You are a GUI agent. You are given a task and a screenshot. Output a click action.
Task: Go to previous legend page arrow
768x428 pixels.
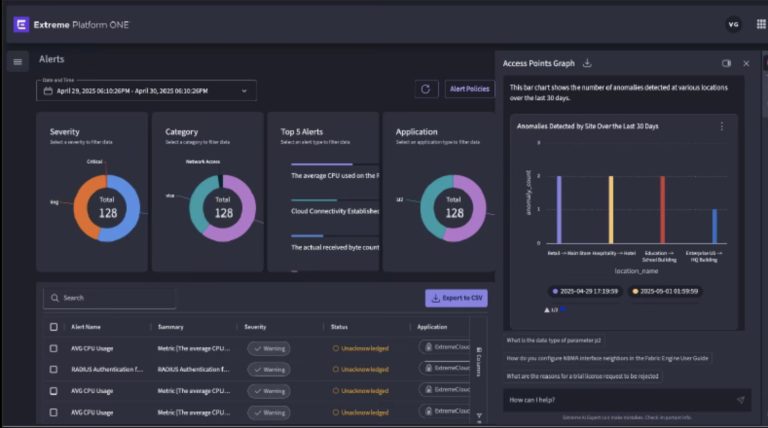pos(547,310)
